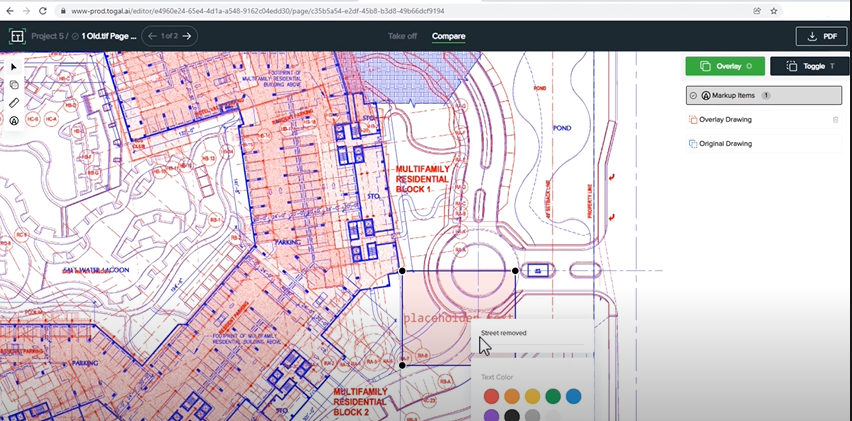The image size is (852, 421).
Task: Reload the page in browser
Action: click(x=41, y=11)
